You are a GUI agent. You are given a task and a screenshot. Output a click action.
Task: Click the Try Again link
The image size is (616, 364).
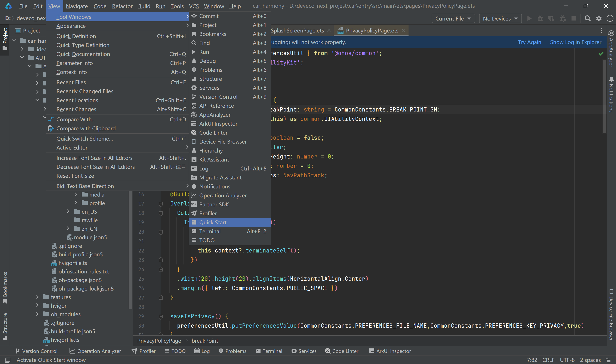point(529,42)
